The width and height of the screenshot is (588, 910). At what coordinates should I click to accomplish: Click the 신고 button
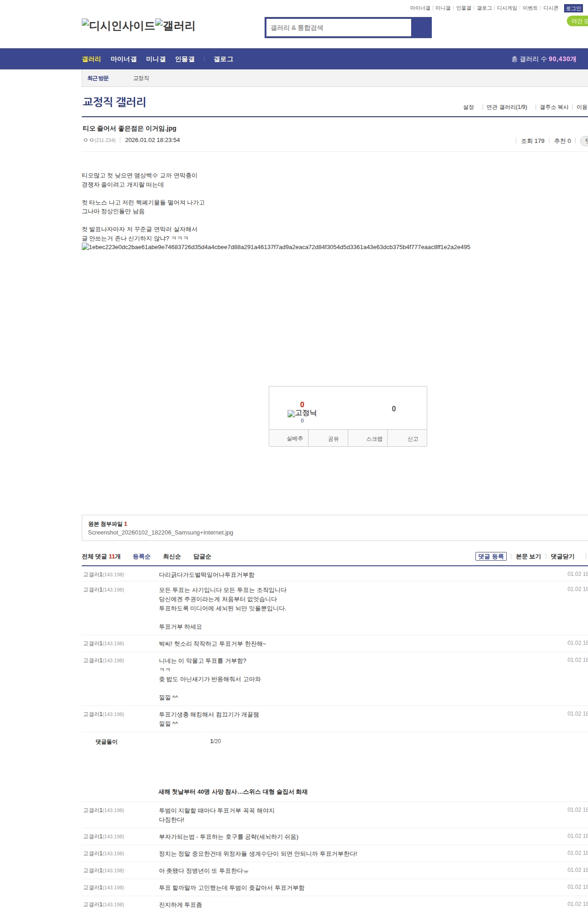407,438
